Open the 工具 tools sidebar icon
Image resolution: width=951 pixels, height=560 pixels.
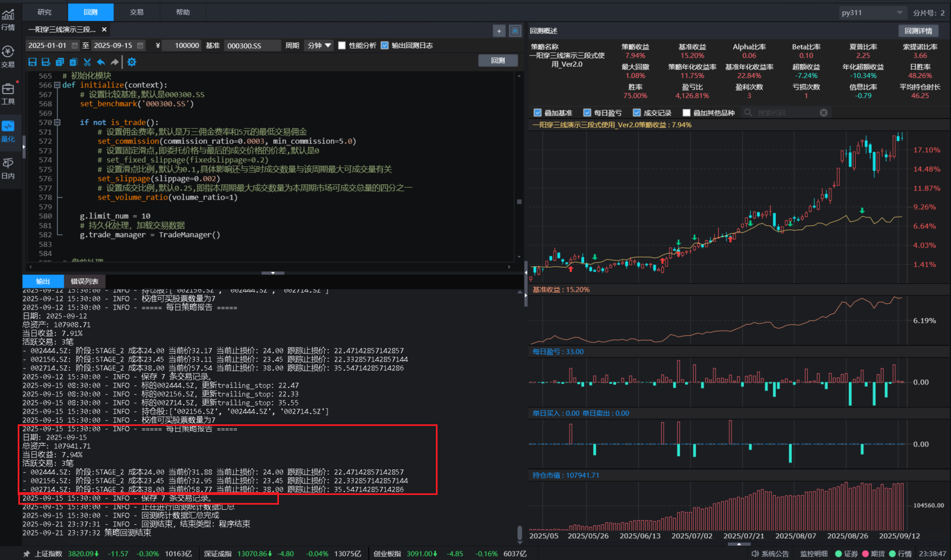coord(8,94)
